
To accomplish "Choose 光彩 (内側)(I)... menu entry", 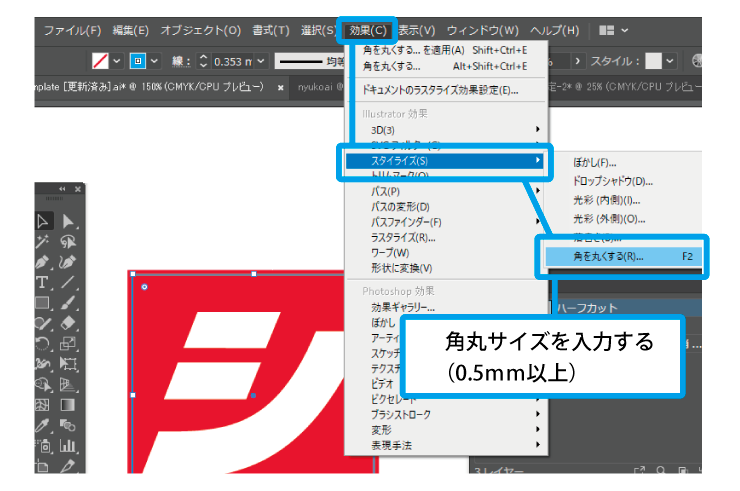I will click(606, 200).
